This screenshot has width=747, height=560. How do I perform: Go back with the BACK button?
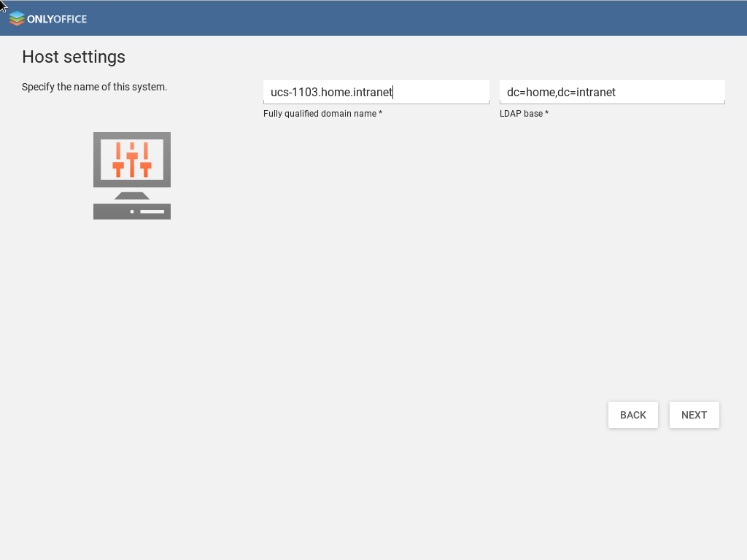632,415
